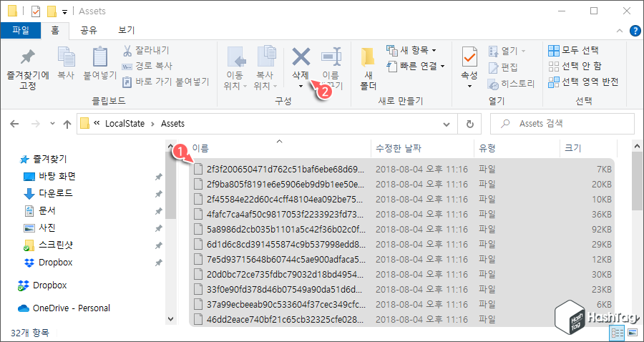Open 스크린샷 folder in sidebar
644x342 pixels.
tap(48, 245)
